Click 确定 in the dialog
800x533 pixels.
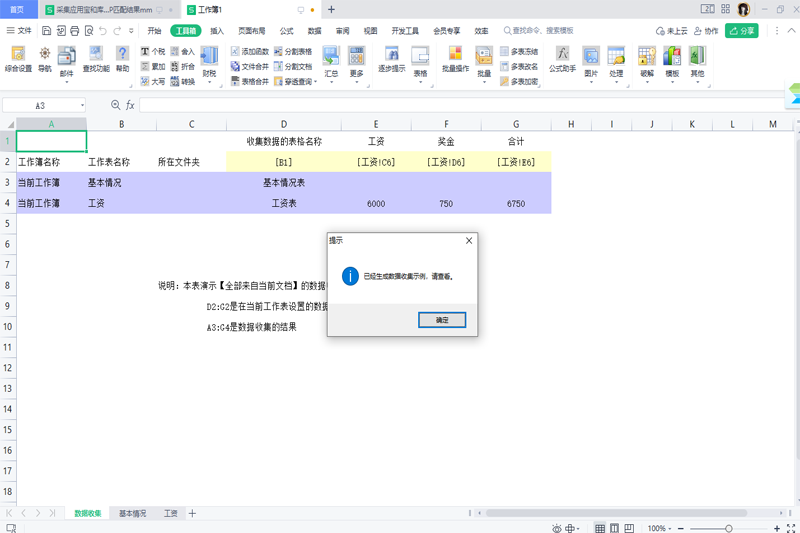pos(442,320)
